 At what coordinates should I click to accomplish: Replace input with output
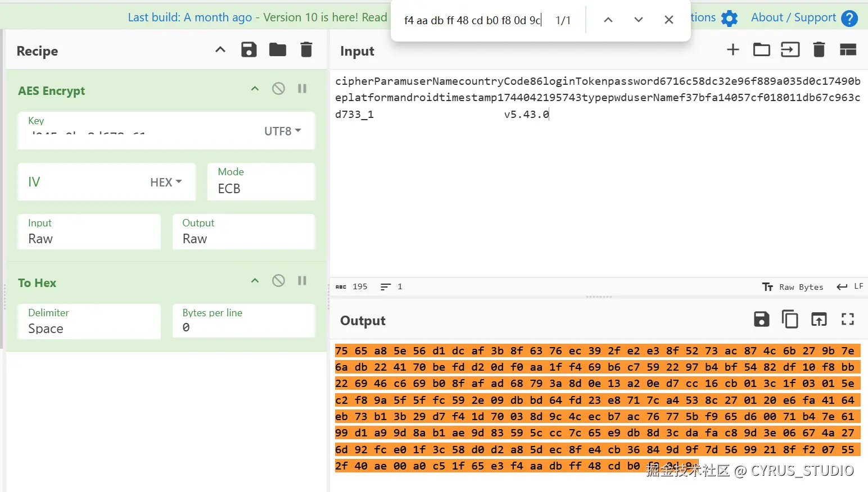(x=819, y=320)
